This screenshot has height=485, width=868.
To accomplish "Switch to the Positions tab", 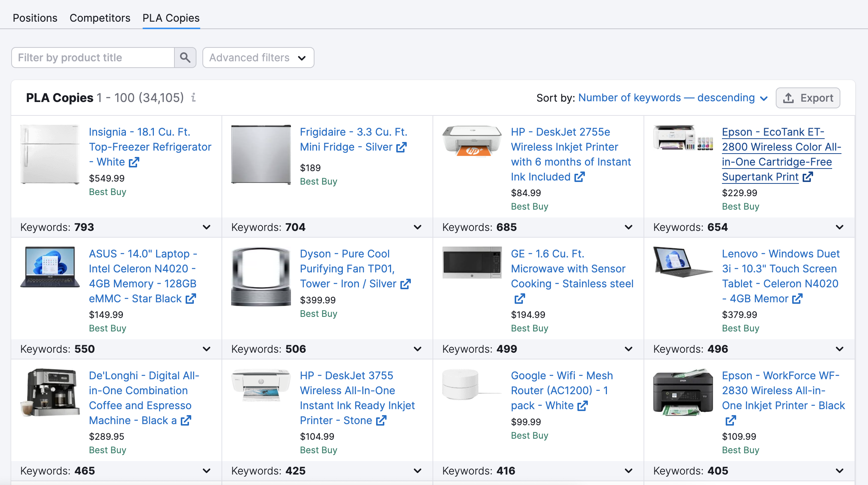I will [35, 18].
